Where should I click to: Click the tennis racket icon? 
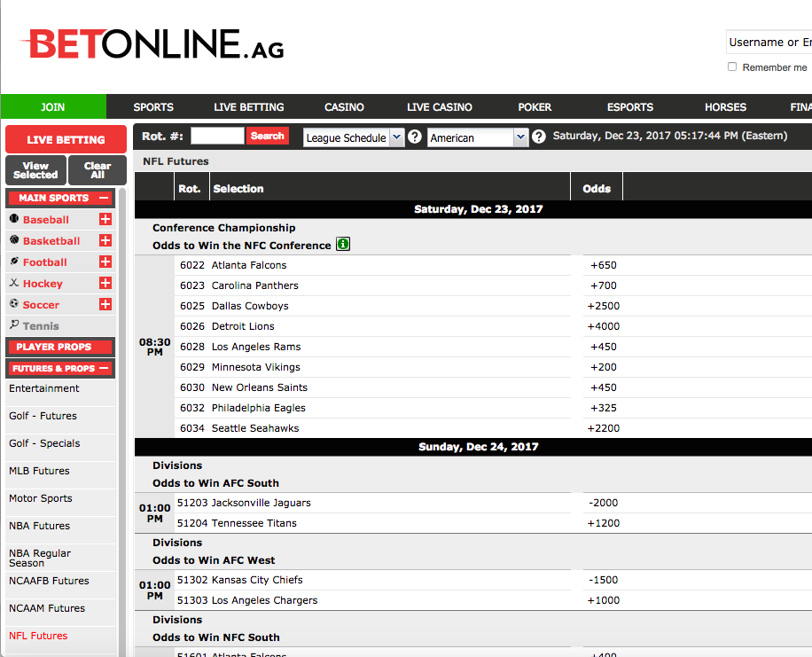pos(14,325)
